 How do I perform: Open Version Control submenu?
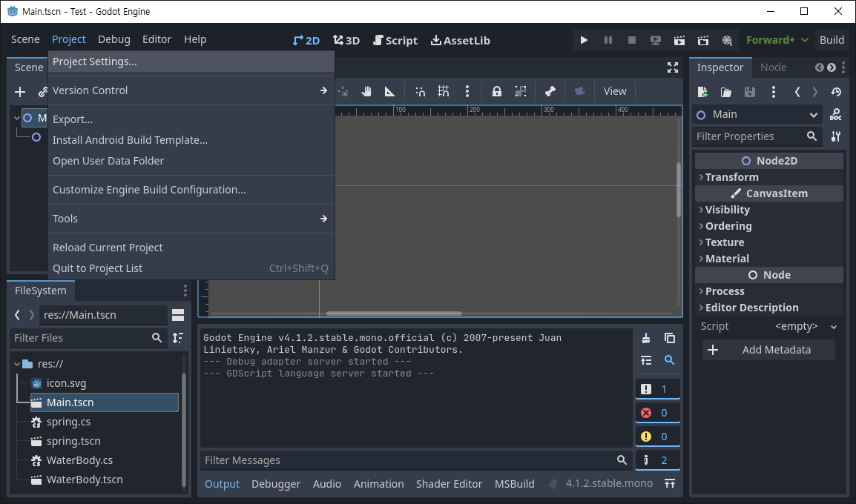(191, 90)
